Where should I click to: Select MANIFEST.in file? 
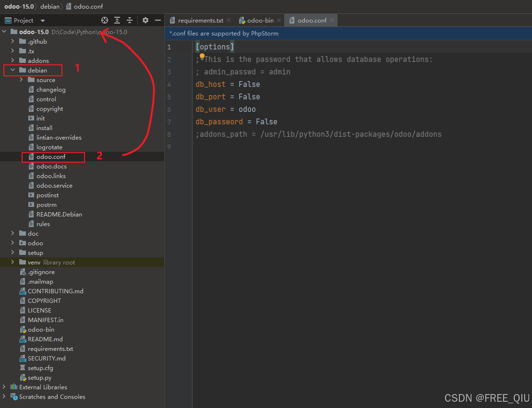click(46, 320)
